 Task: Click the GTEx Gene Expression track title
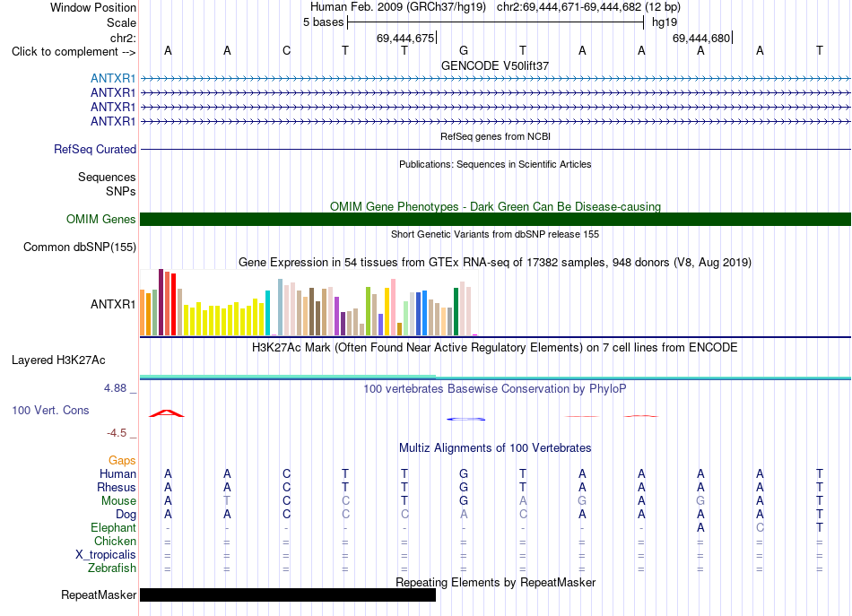pyautogui.click(x=495, y=263)
